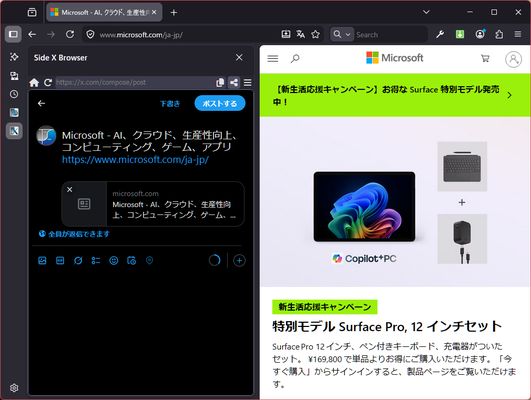Screen dimensions: 531x400
Task: Expand the list all tabs chevron
Action: (426, 12)
